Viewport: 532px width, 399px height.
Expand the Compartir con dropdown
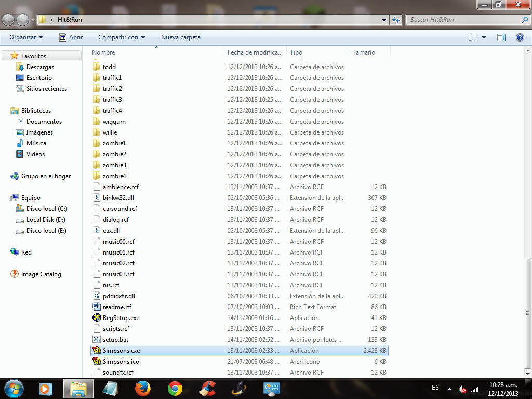[x=122, y=37]
